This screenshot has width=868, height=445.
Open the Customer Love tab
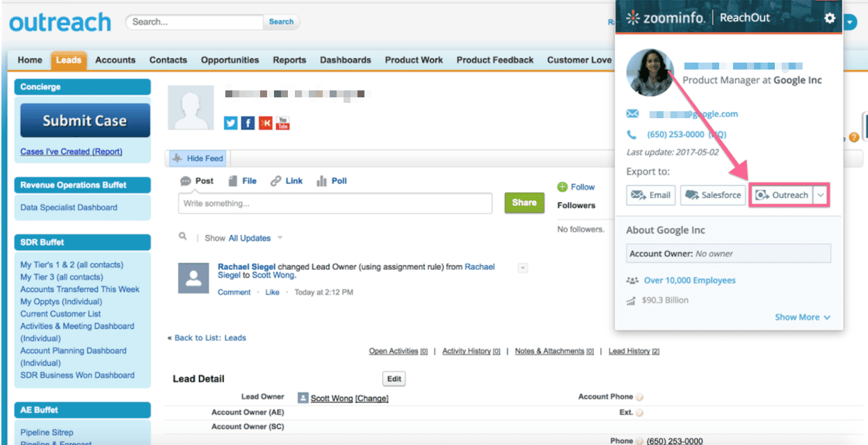[x=579, y=60]
